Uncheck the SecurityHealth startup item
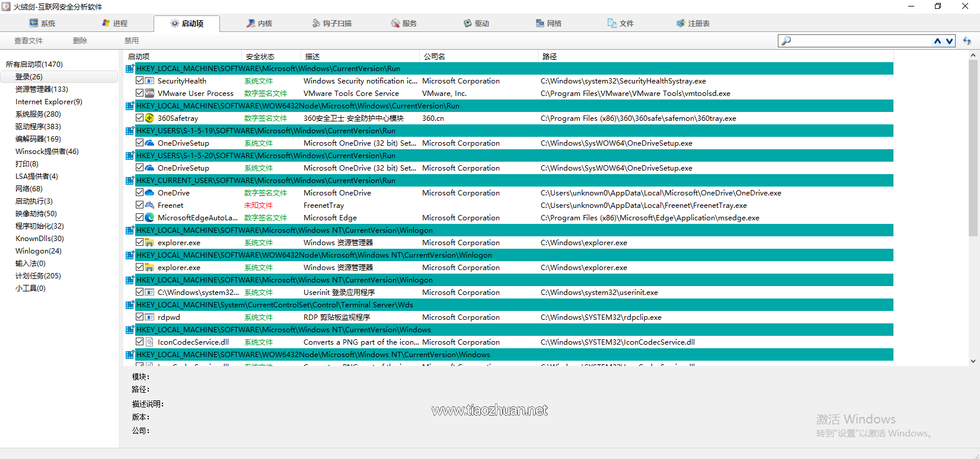 [x=139, y=81]
